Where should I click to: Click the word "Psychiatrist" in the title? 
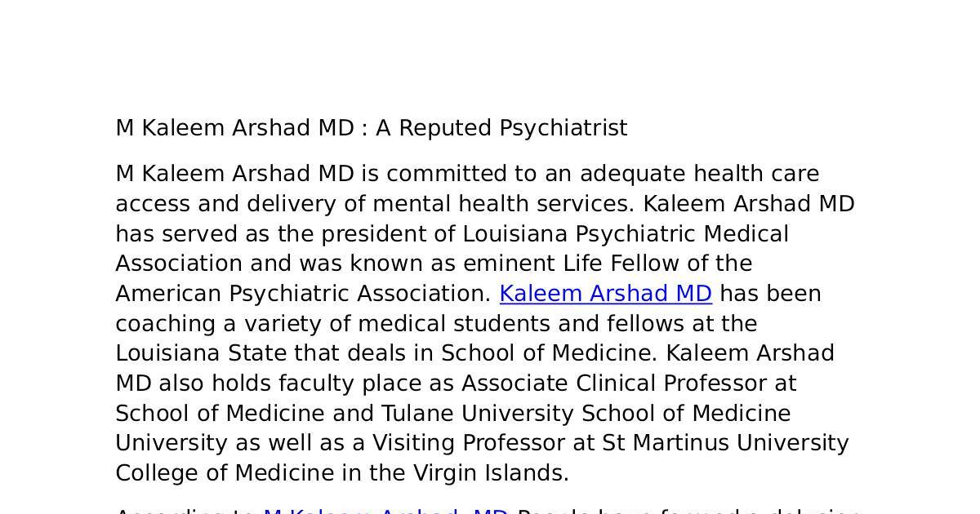coord(563,128)
